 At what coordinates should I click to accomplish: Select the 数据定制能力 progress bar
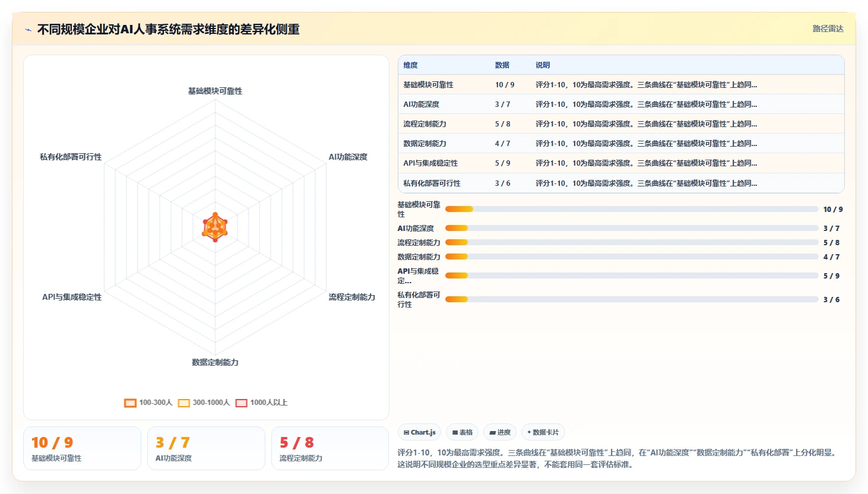632,256
